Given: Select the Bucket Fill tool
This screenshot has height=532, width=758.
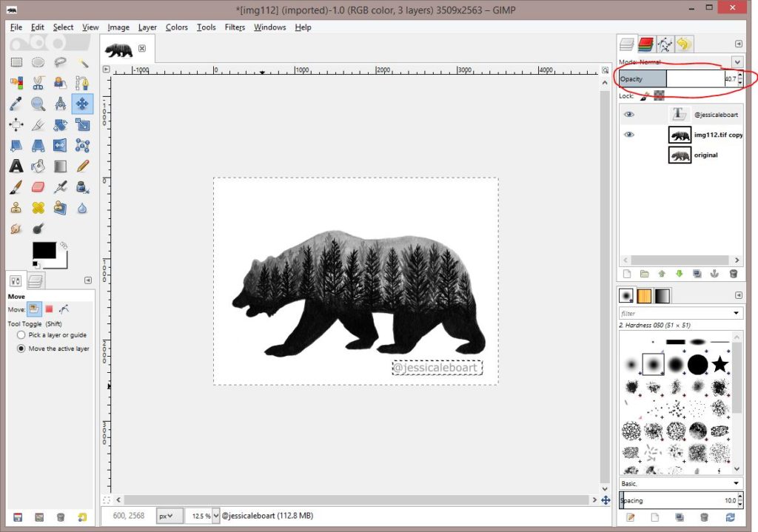Looking at the screenshot, I should [38, 166].
